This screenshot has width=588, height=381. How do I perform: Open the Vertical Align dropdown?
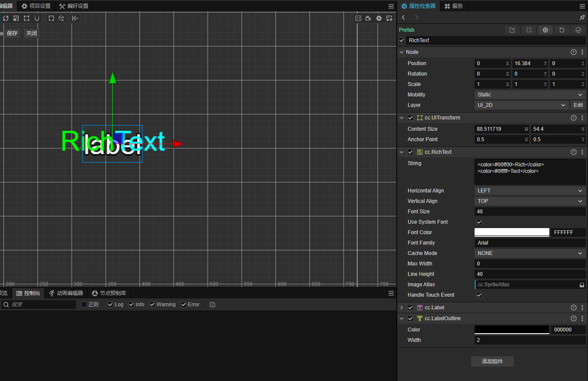[x=530, y=201]
